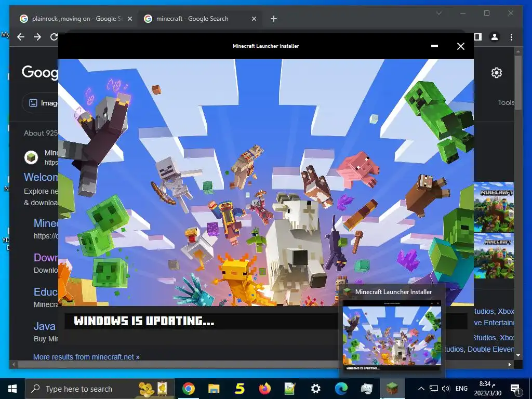Open Settings from the taskbar
Viewport: 532px width, 399px height.
[315, 389]
